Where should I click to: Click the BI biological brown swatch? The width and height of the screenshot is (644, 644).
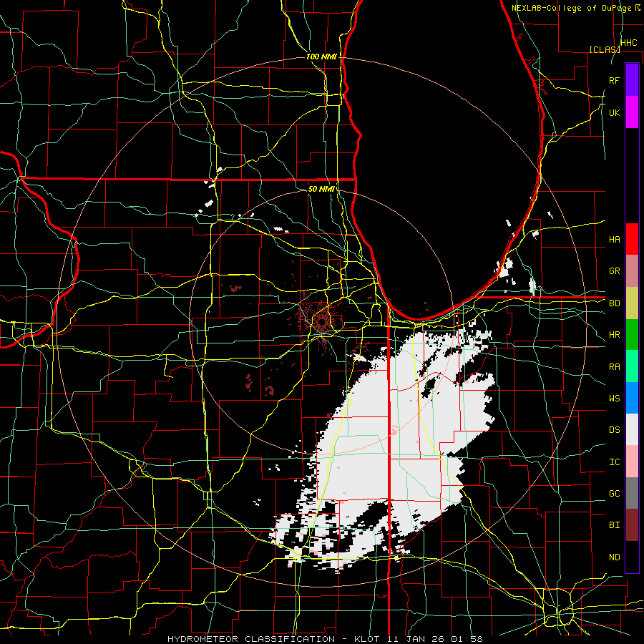click(x=632, y=525)
